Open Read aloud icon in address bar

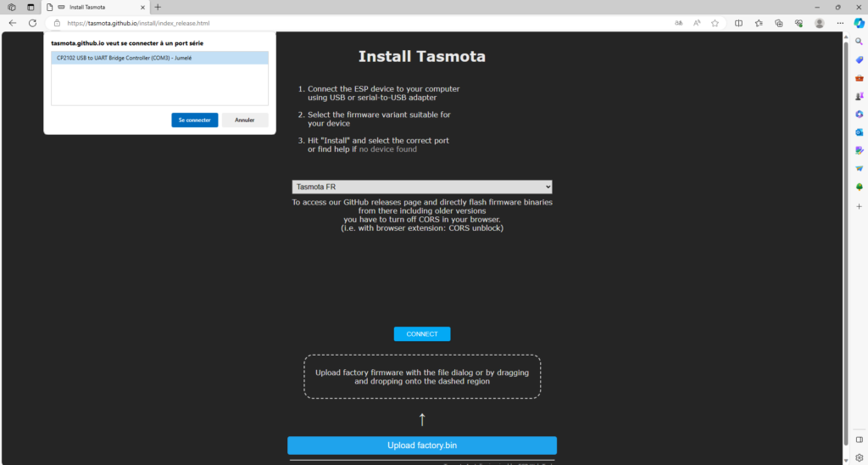pyautogui.click(x=697, y=23)
